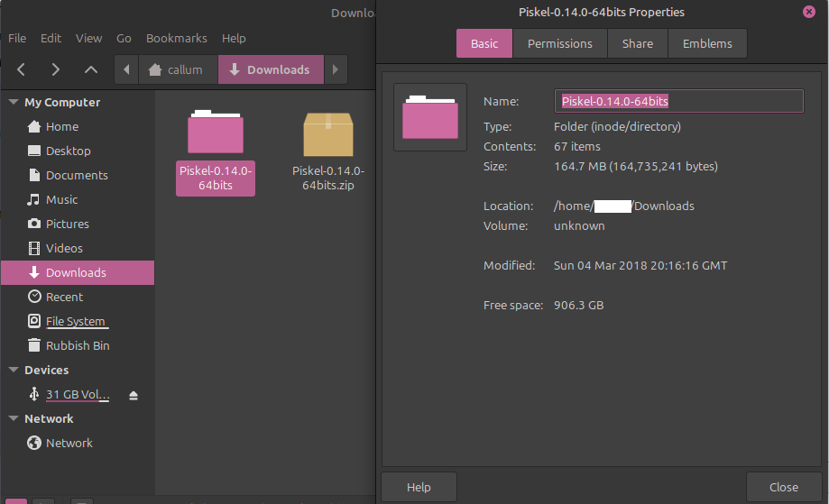Open Videos in the sidebar

[x=78, y=248]
